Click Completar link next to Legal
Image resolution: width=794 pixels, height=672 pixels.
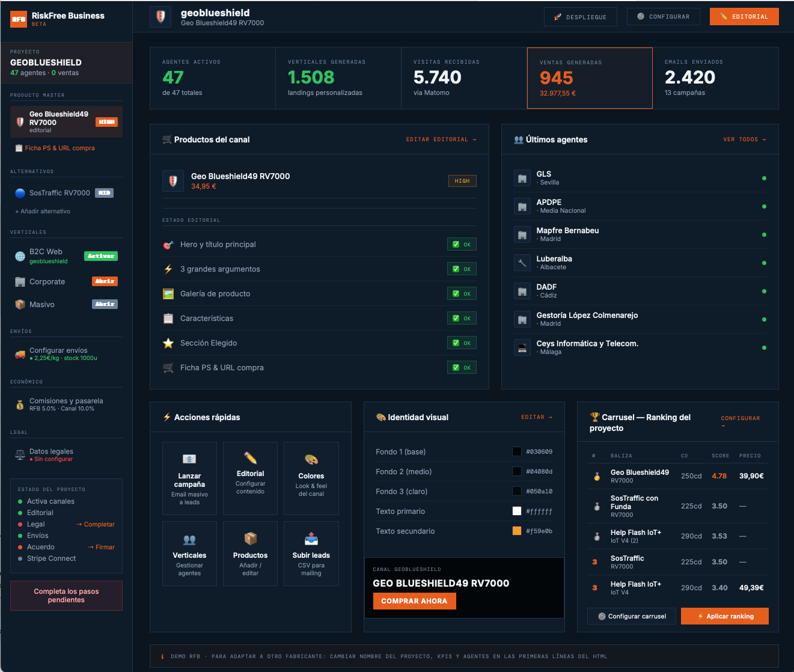point(96,524)
